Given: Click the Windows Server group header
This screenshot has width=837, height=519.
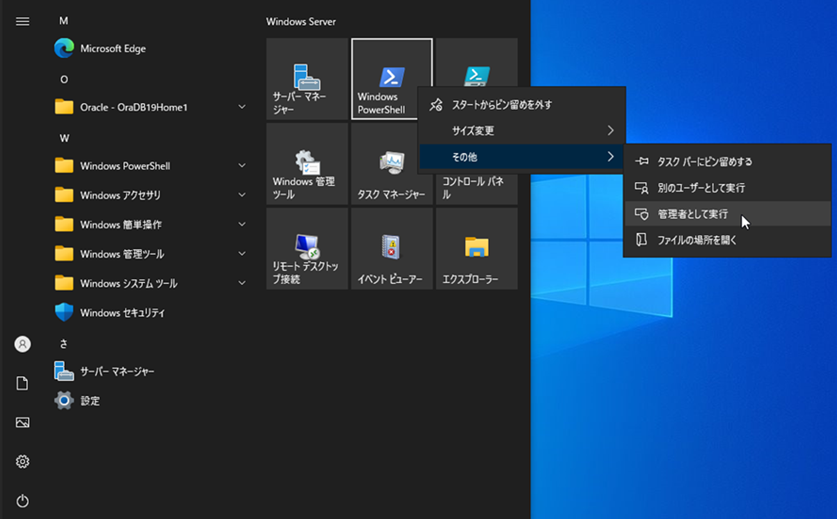Looking at the screenshot, I should click(x=301, y=22).
